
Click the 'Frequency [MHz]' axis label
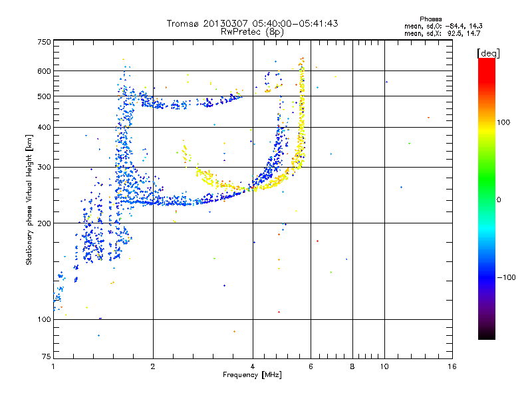click(x=252, y=375)
